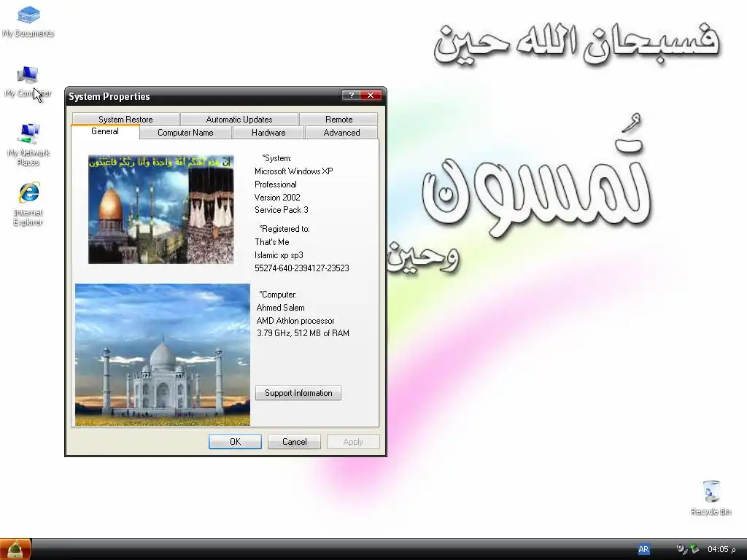
Task: Open the Computer Name tab
Action: [x=185, y=133]
